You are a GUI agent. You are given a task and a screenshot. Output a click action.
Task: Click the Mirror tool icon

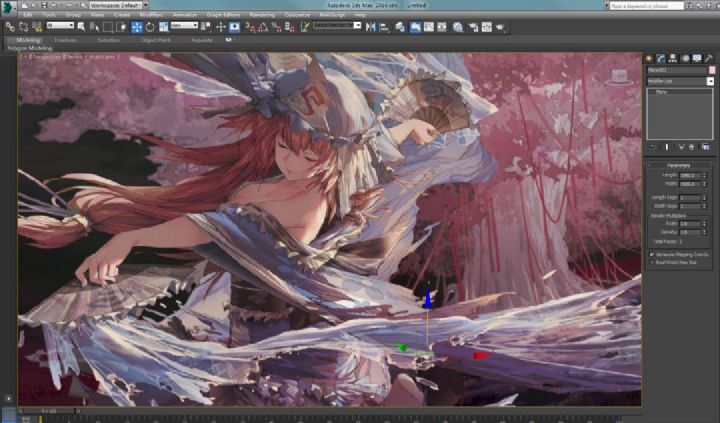tap(371, 27)
